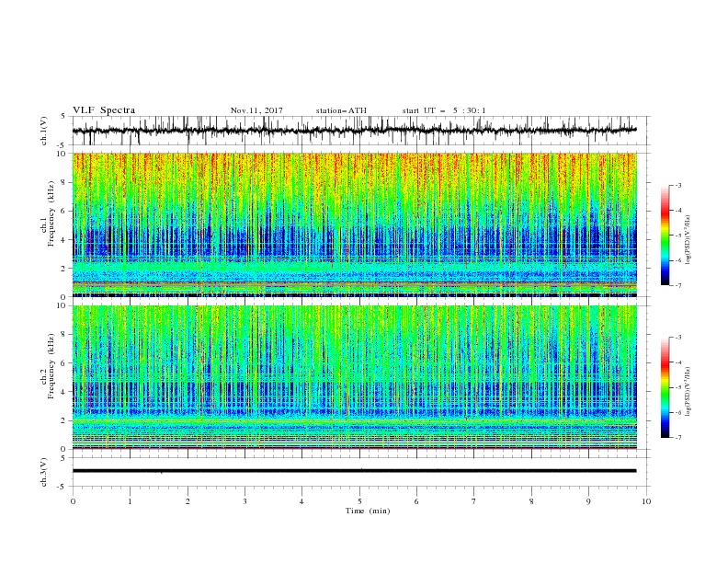Image resolution: width=728 pixels, height=563 pixels.
Task: Click the "VLF Spectra" title text
Action: coord(104,110)
